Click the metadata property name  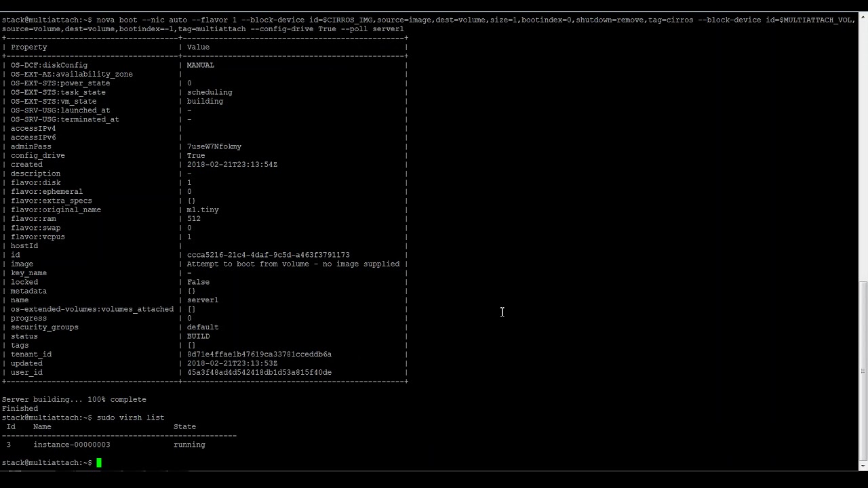pyautogui.click(x=28, y=291)
